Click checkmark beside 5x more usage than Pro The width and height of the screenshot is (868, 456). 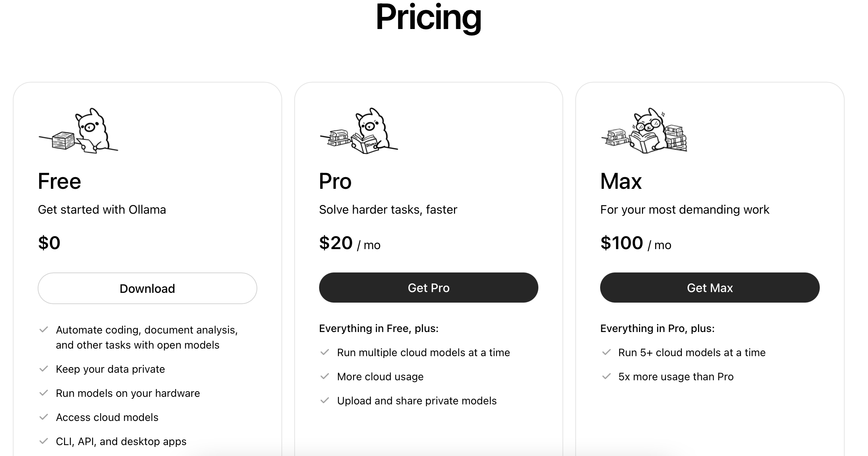[x=606, y=376]
